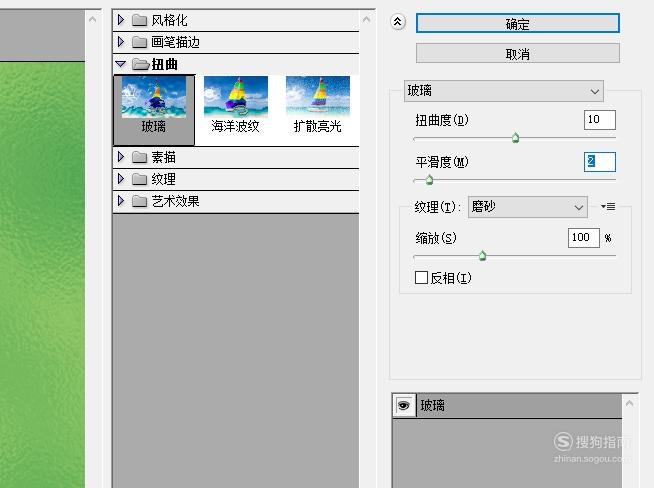
Task: Click the 确定 button
Action: [518, 23]
